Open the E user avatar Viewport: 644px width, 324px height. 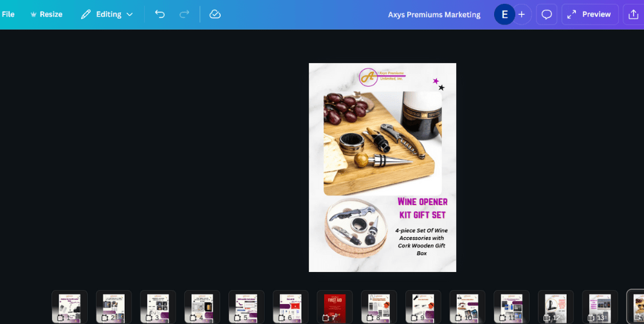click(x=504, y=14)
